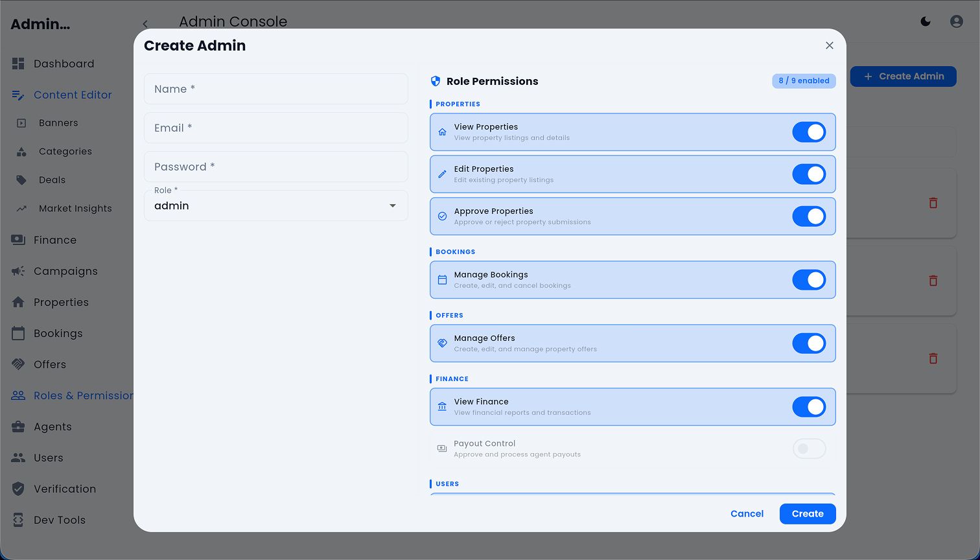
Task: Toggle dark mode moon icon
Action: (926, 21)
